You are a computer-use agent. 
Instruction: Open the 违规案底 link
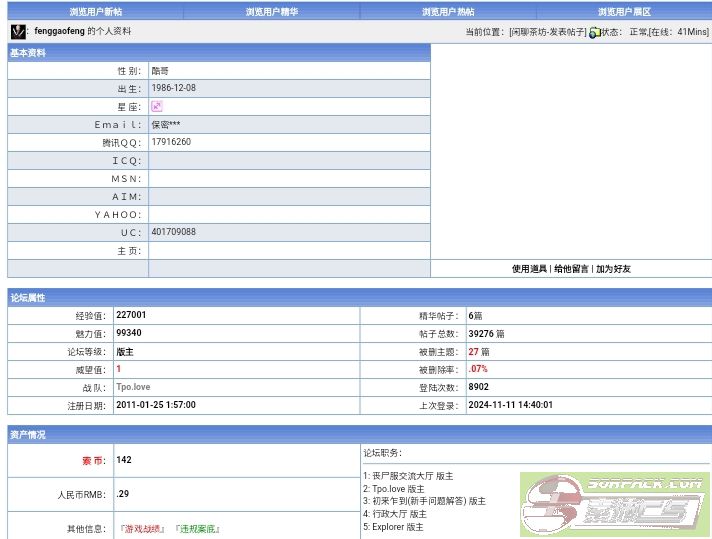[x=198, y=529]
